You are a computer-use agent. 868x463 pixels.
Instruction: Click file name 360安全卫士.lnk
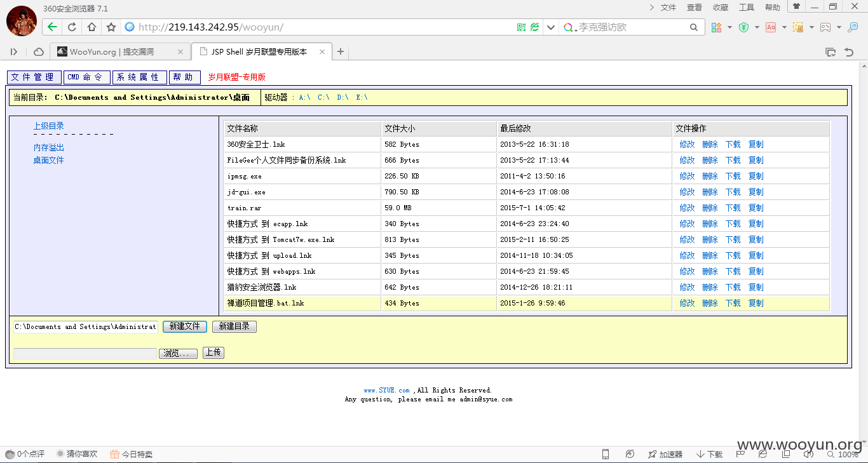point(256,144)
